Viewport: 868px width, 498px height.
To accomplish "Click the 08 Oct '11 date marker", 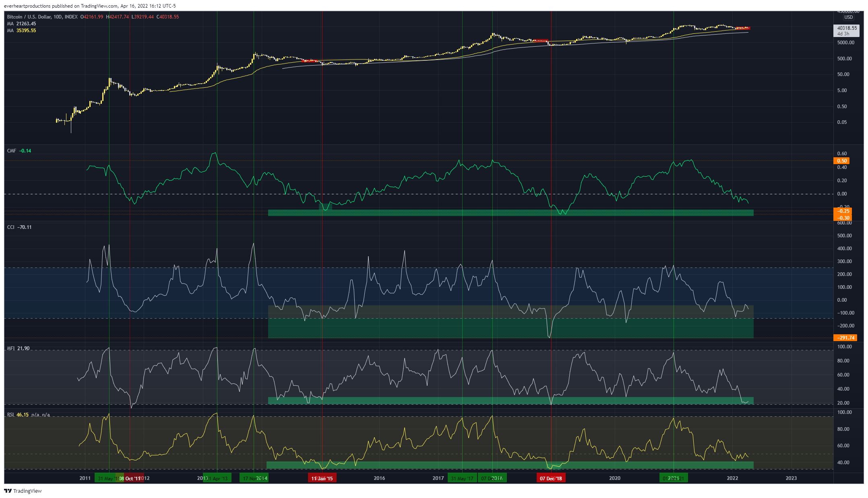I will [x=130, y=478].
